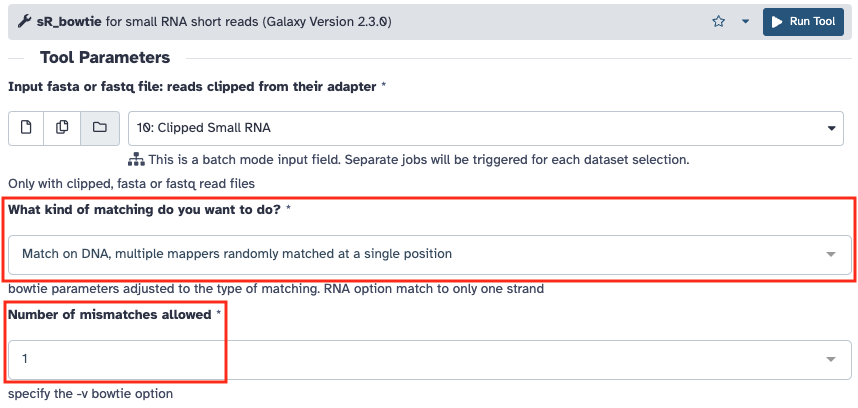
Task: Select the single dataset input icon
Action: (27, 127)
